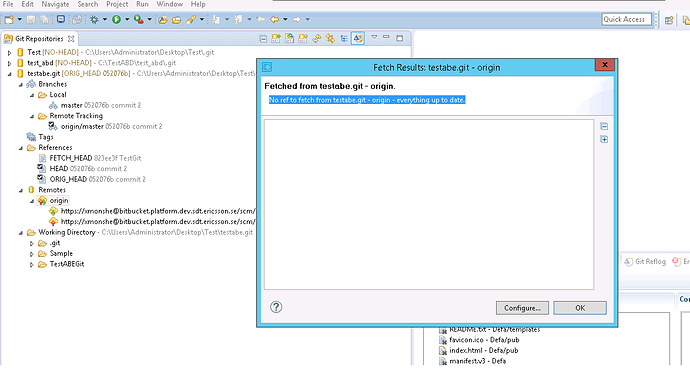
Task: Click the yellow Back arrow icon
Action: [275, 19]
